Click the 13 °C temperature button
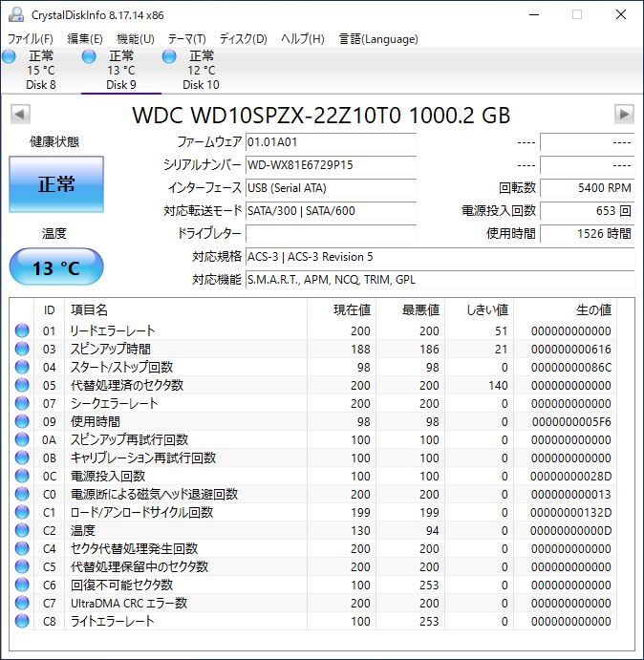Viewport: 644px width, 660px height. pyautogui.click(x=56, y=267)
